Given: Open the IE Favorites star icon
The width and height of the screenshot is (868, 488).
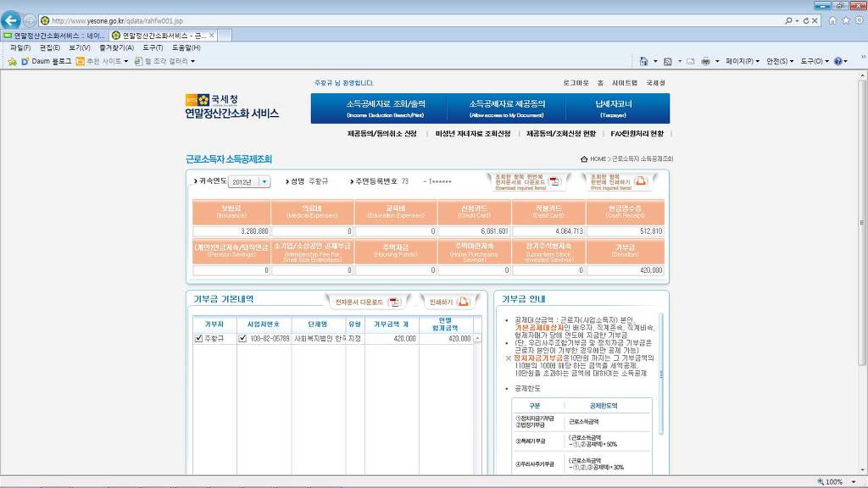Looking at the screenshot, I should [x=845, y=19].
